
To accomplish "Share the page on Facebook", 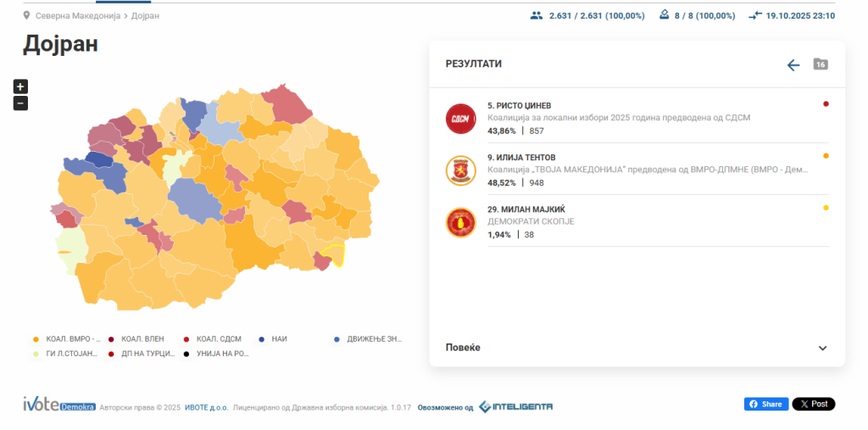I will pos(766,404).
